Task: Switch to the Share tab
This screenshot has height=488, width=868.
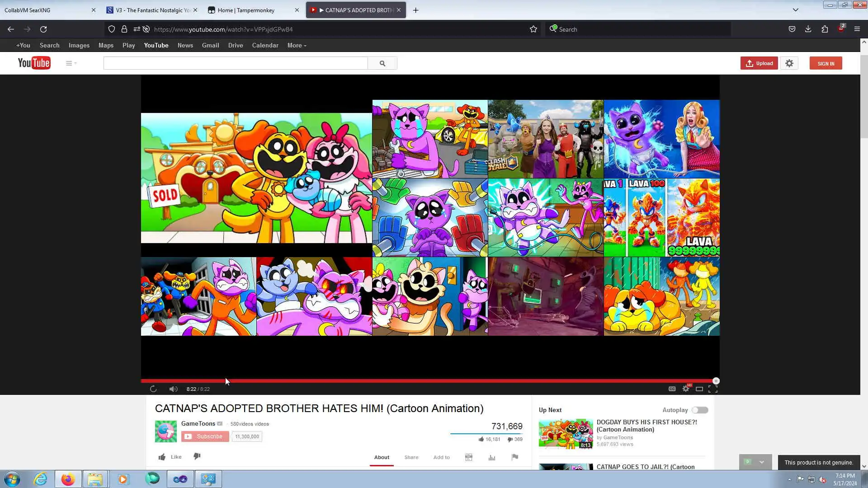Action: pyautogui.click(x=411, y=457)
